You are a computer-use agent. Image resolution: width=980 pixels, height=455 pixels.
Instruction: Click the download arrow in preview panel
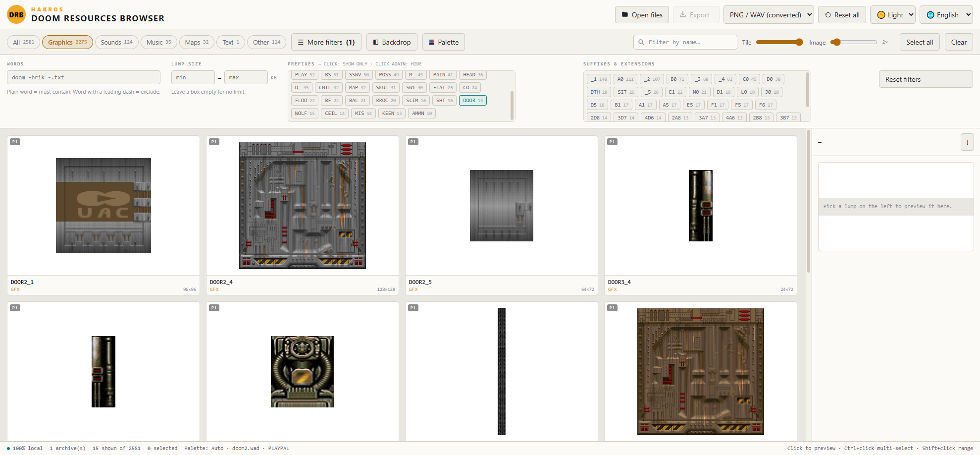click(x=967, y=142)
